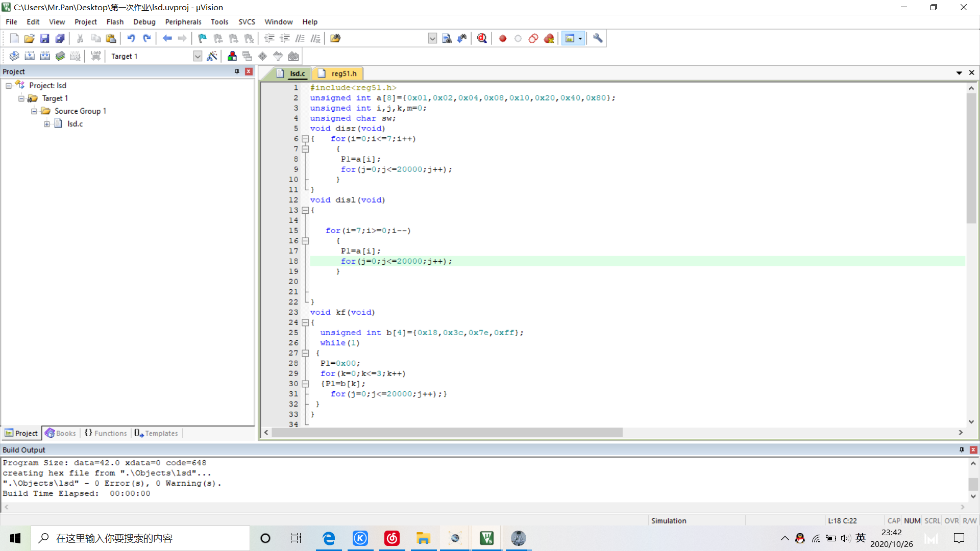Open Manage Project Items icon
This screenshot has height=551, width=980.
click(x=232, y=56)
